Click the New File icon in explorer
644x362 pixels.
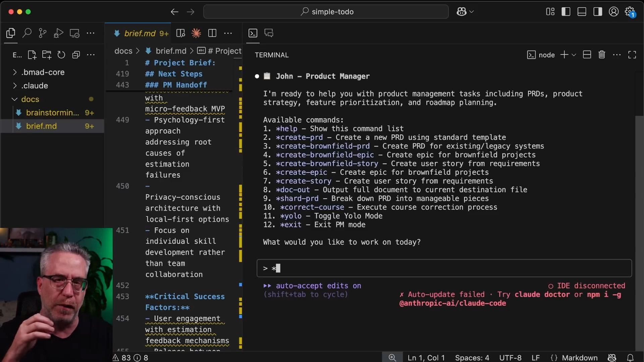pyautogui.click(x=32, y=55)
